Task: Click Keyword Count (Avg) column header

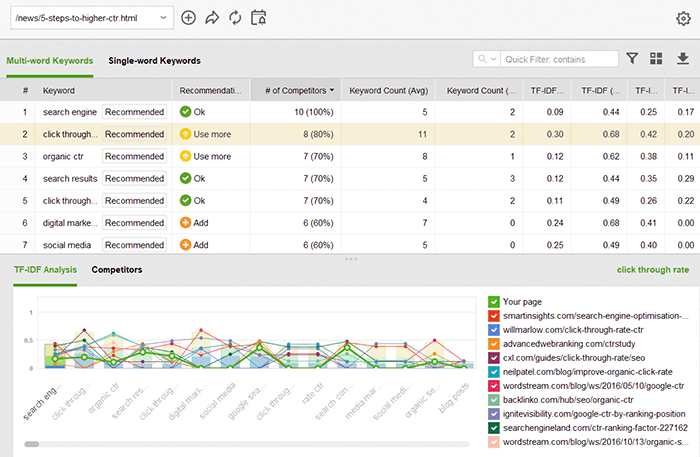Action: [388, 91]
